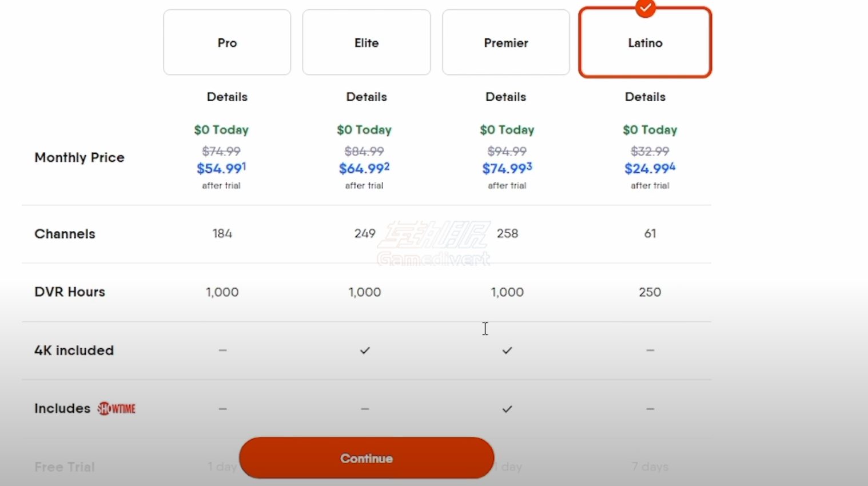Click Premier's 4K included checkmark

(x=507, y=350)
